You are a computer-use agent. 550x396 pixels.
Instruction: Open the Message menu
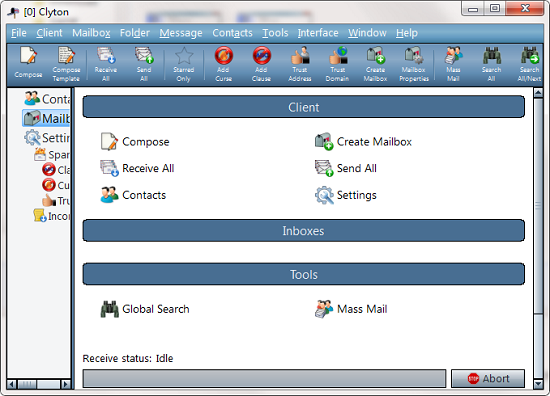pyautogui.click(x=181, y=33)
